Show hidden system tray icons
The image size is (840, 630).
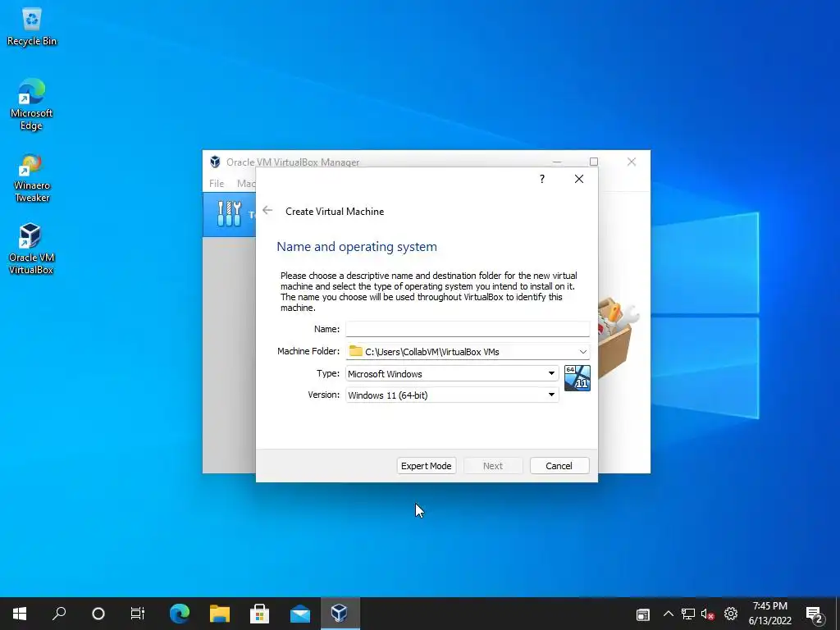point(668,614)
